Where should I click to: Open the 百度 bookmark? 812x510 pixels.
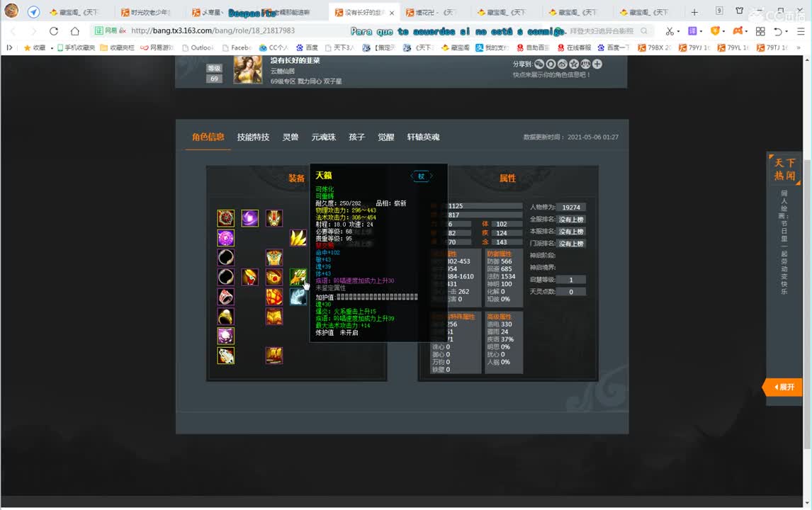click(307, 47)
